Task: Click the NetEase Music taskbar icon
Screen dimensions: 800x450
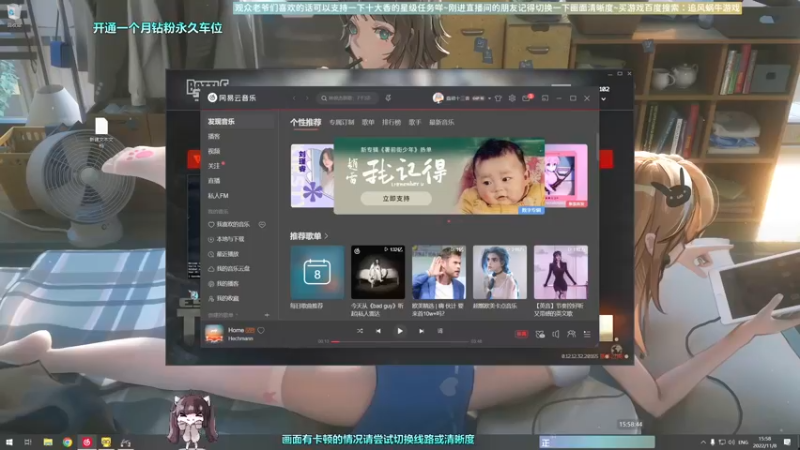Action: tap(87, 442)
